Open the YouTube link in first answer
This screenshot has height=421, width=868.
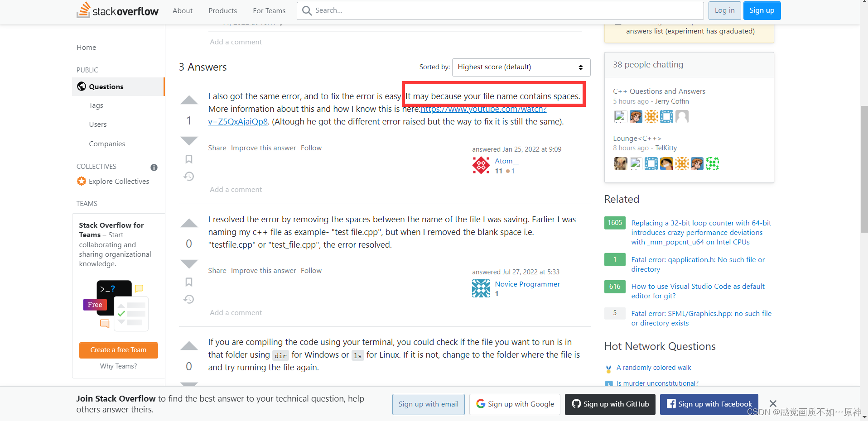click(x=377, y=115)
